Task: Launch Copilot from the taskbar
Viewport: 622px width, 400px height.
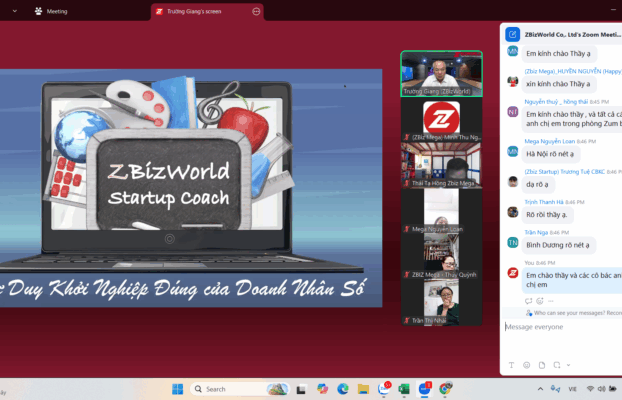Action: click(x=323, y=389)
